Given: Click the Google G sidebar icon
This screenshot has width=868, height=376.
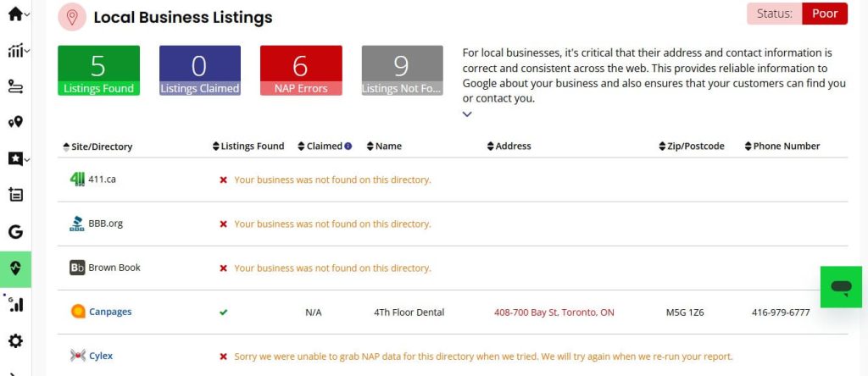Looking at the screenshot, I should 15,232.
